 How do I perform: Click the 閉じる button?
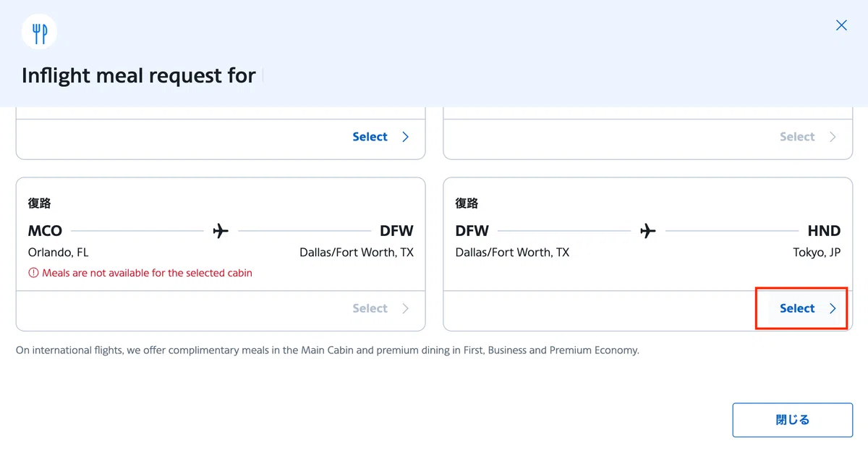[x=793, y=420]
